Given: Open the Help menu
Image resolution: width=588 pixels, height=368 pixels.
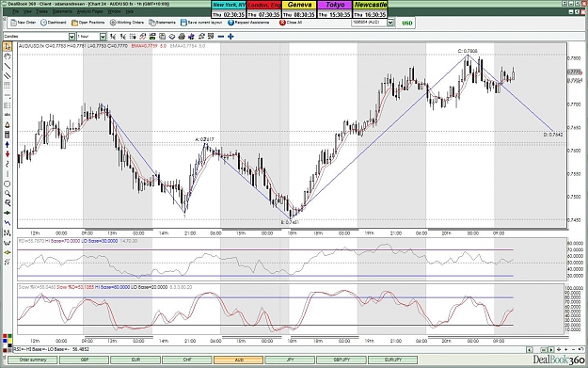Looking at the screenshot, I should pyautogui.click(x=130, y=11).
